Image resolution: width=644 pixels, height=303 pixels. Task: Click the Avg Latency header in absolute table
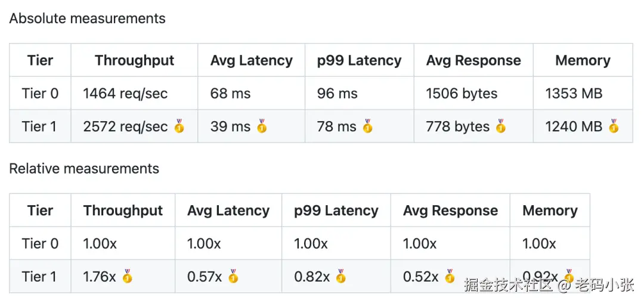point(251,60)
